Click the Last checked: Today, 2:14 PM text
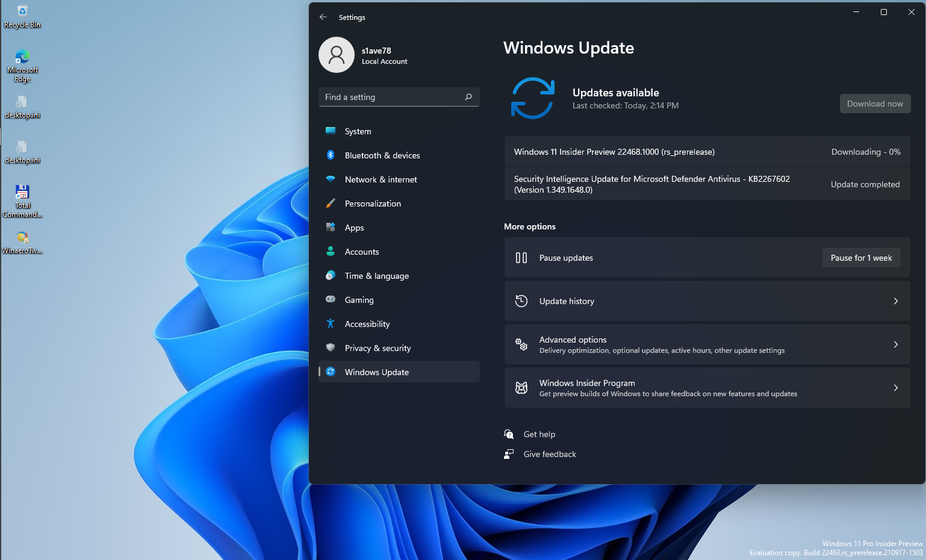The image size is (926, 560). point(626,105)
